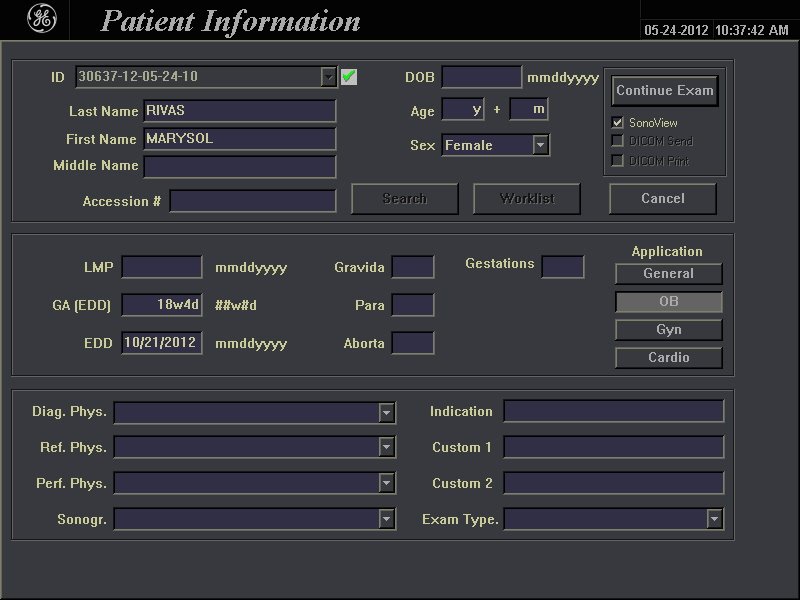Screen dimensions: 800x600
Task: Open the Diag. Phys. dropdown list
Action: tap(387, 412)
